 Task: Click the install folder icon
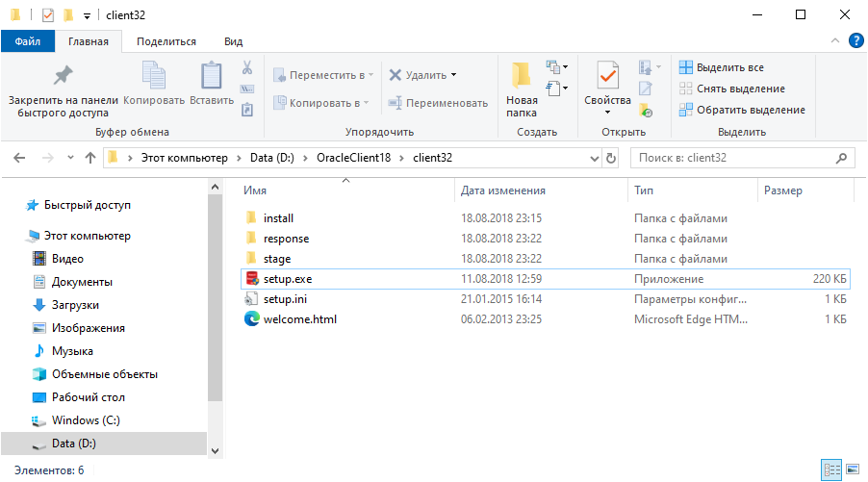point(251,218)
